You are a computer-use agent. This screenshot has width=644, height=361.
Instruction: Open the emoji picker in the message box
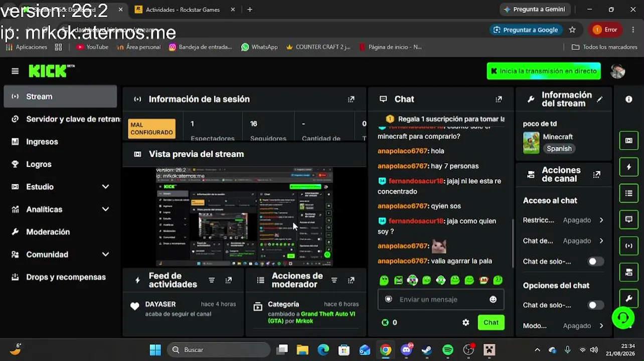[x=493, y=299]
